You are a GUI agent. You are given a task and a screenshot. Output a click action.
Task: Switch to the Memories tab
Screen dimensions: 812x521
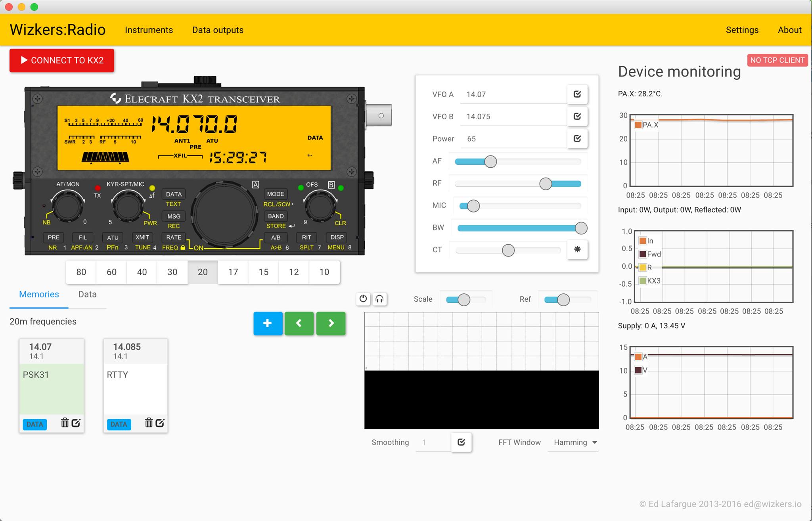(x=39, y=294)
